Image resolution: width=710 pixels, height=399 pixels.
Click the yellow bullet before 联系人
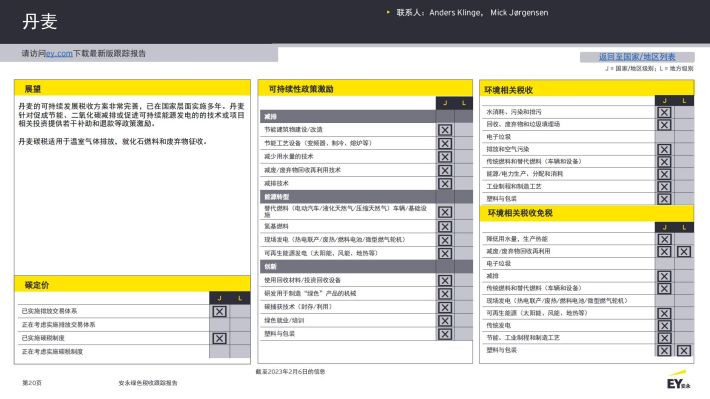click(x=388, y=12)
